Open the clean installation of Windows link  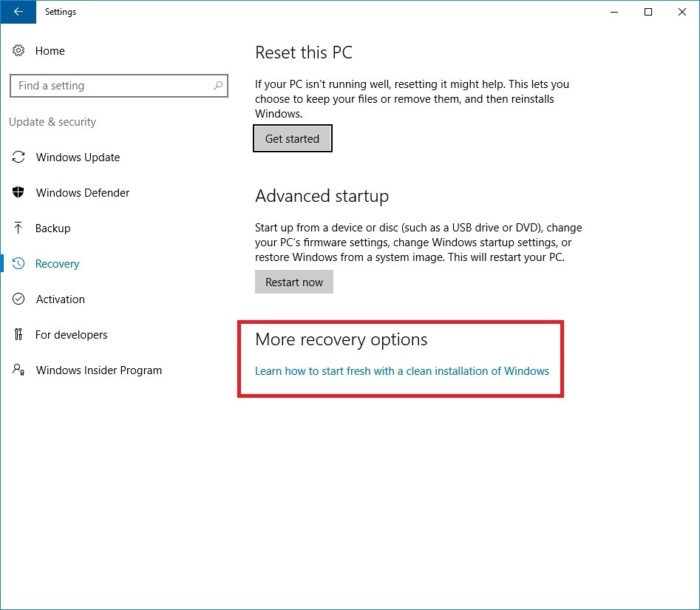(402, 371)
